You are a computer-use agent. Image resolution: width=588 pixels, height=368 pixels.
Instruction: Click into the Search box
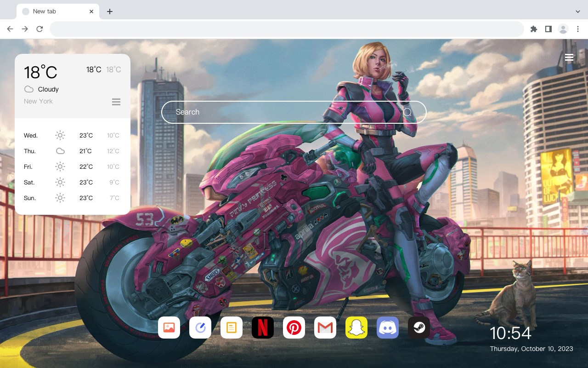294,112
